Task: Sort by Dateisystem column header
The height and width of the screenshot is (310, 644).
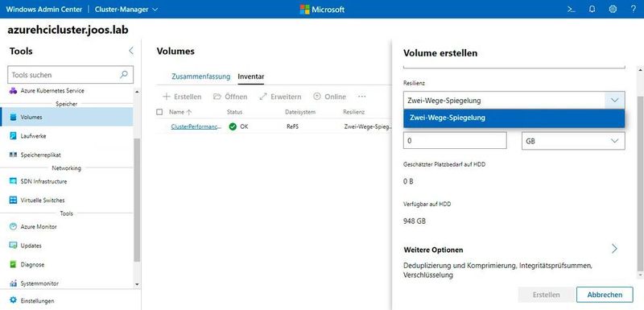Action: (x=299, y=112)
